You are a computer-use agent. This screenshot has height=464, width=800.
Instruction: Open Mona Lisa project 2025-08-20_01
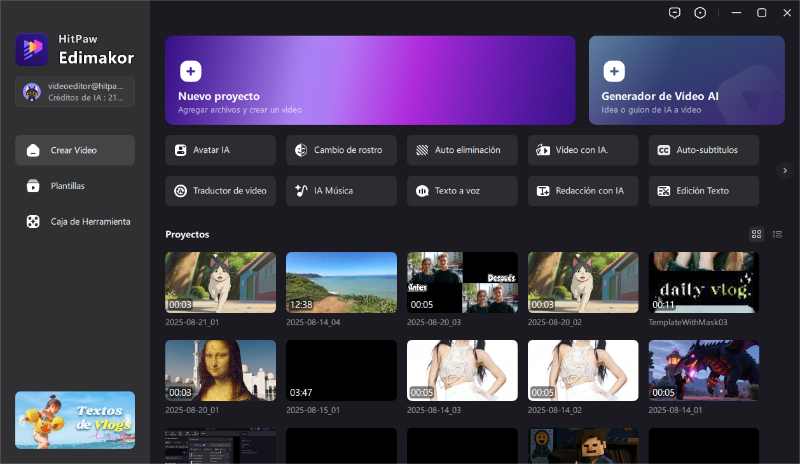pos(220,371)
